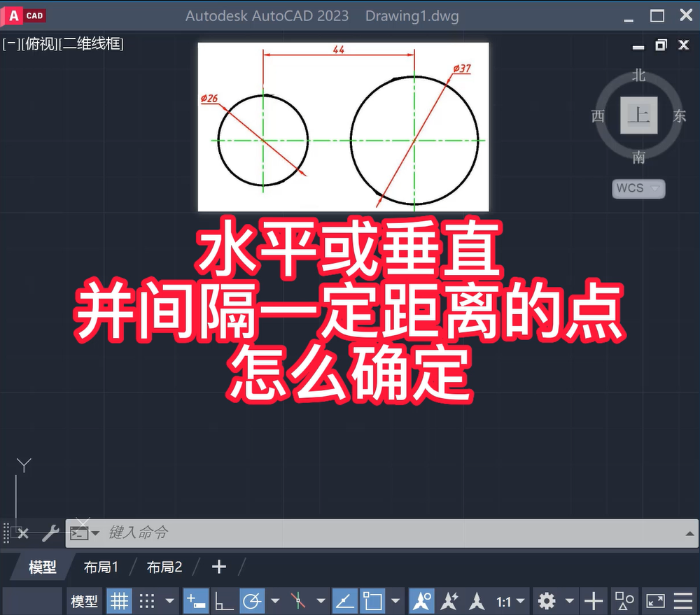Click the workspace switching gear icon
This screenshot has width=700, height=615.
(x=546, y=601)
